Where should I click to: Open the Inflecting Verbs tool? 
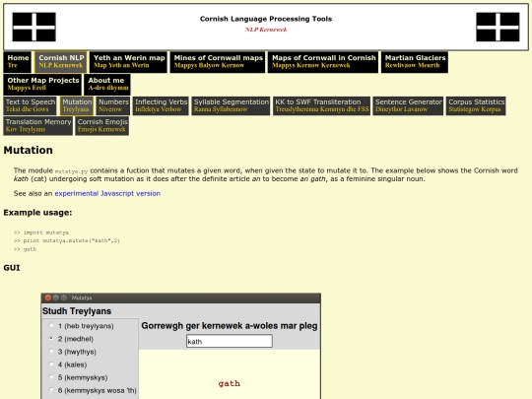click(161, 105)
